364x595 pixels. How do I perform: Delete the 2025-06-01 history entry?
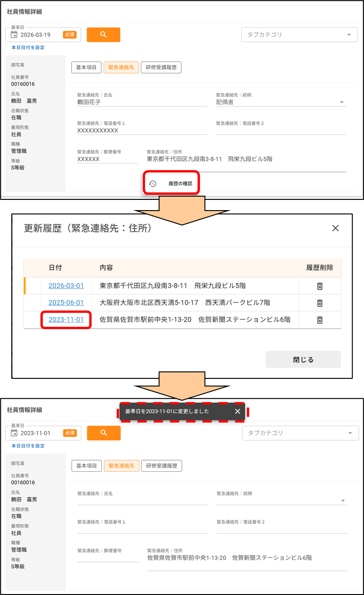tap(320, 303)
